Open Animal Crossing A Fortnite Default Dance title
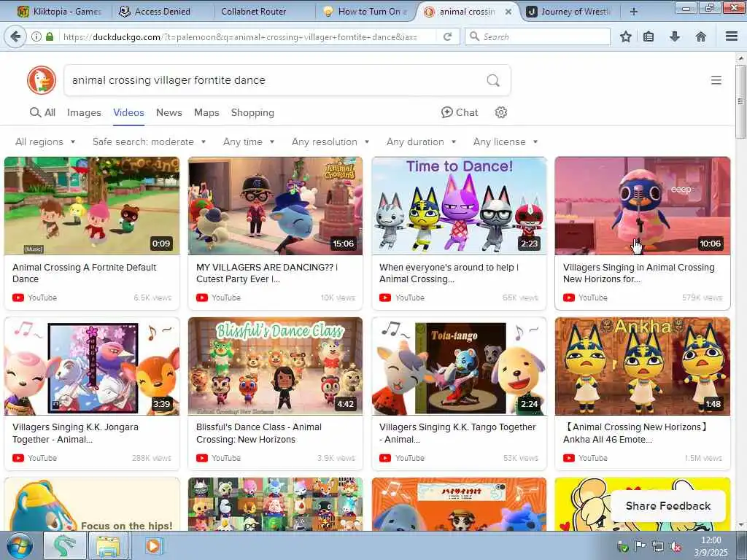747x560 pixels. (85, 273)
